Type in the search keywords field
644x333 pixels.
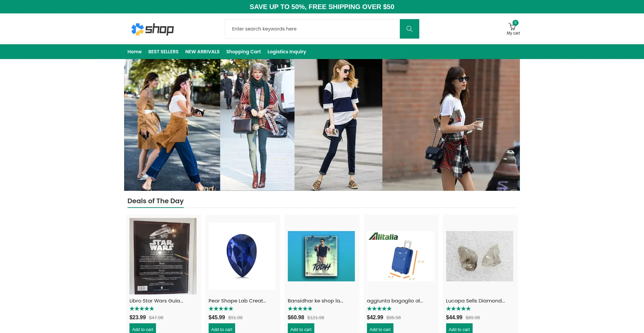click(312, 29)
